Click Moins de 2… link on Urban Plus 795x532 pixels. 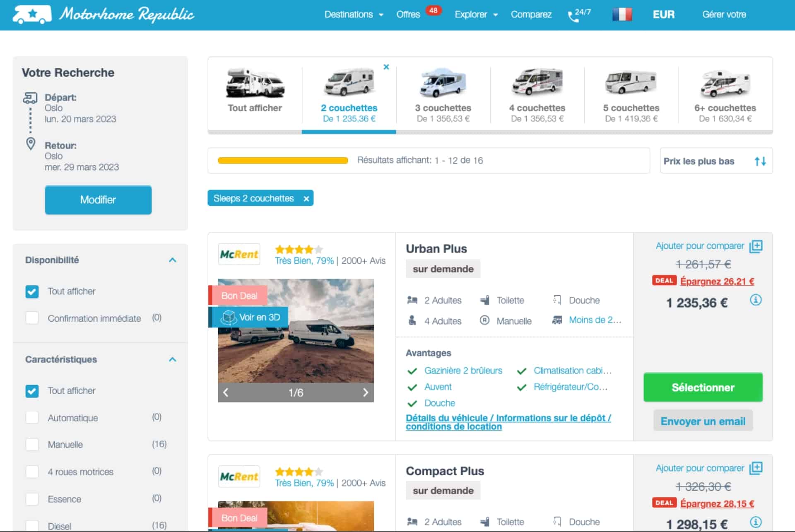click(x=595, y=320)
